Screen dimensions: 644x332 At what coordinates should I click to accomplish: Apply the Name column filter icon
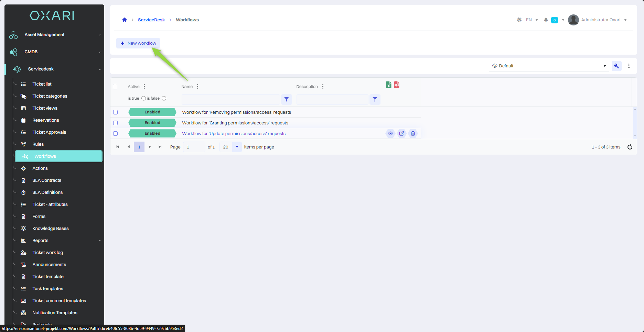pos(286,99)
